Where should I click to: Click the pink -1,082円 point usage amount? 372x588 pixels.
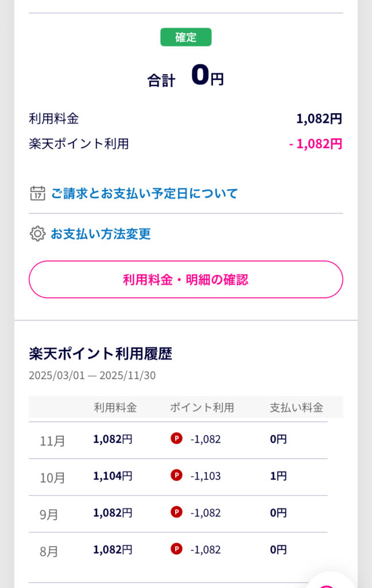pos(316,144)
